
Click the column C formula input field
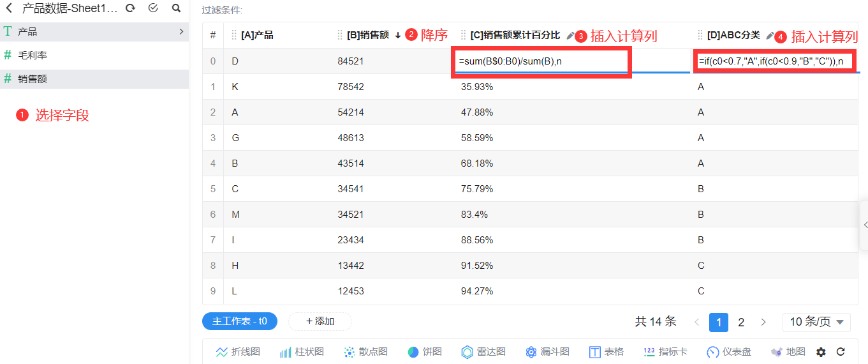pos(541,61)
